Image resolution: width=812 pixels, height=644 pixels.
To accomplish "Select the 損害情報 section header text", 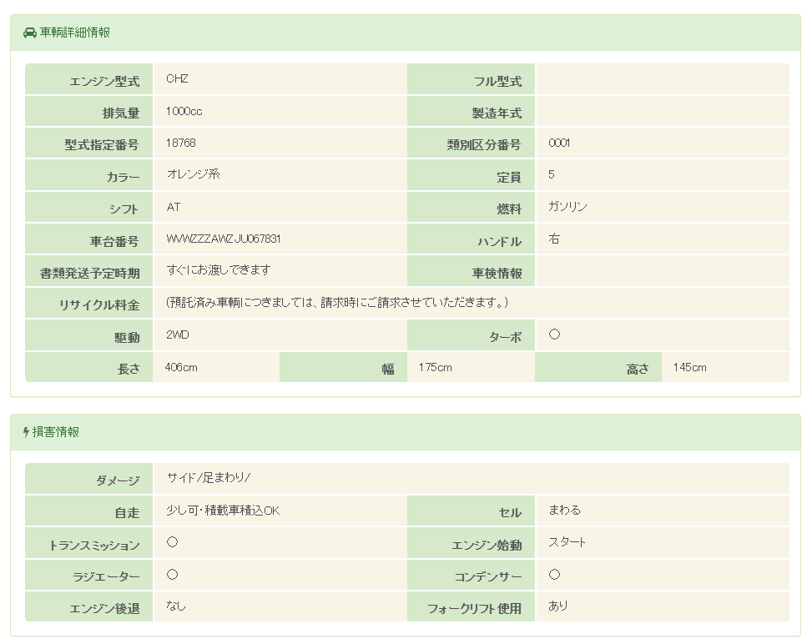I will [56, 432].
